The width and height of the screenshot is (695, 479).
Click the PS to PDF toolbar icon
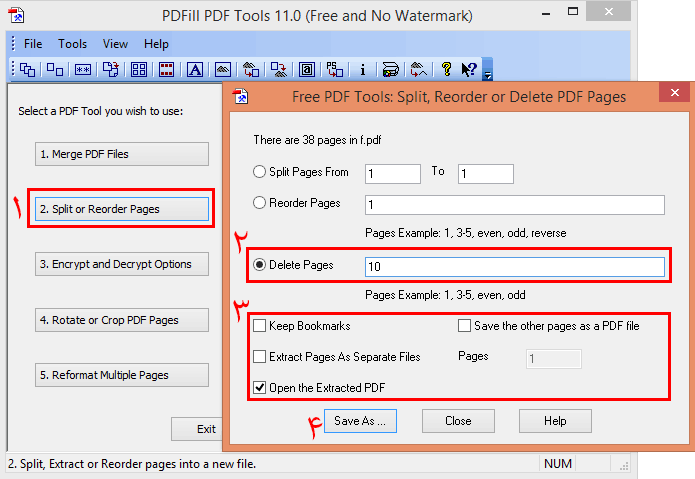click(335, 69)
